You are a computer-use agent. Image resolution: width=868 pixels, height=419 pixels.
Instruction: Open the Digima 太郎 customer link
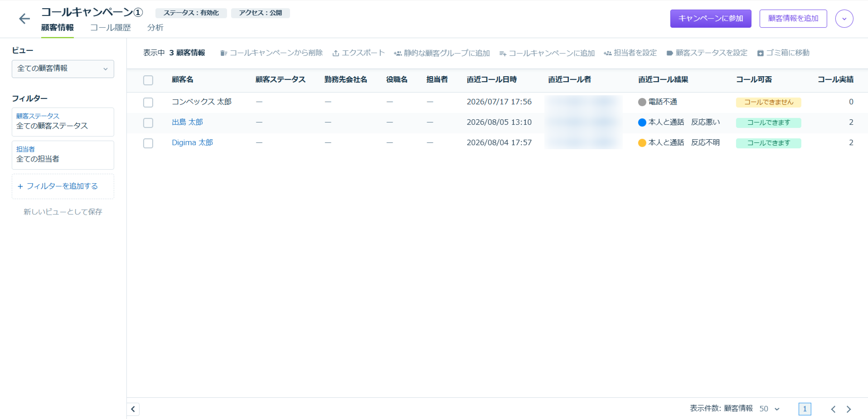click(x=192, y=143)
